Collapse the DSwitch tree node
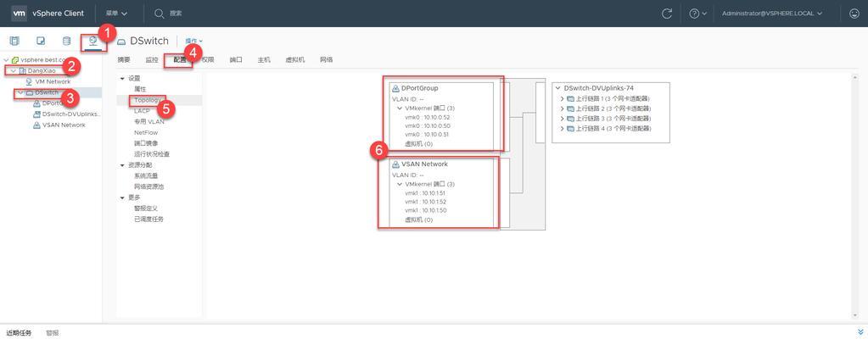The image size is (868, 339). [20, 92]
